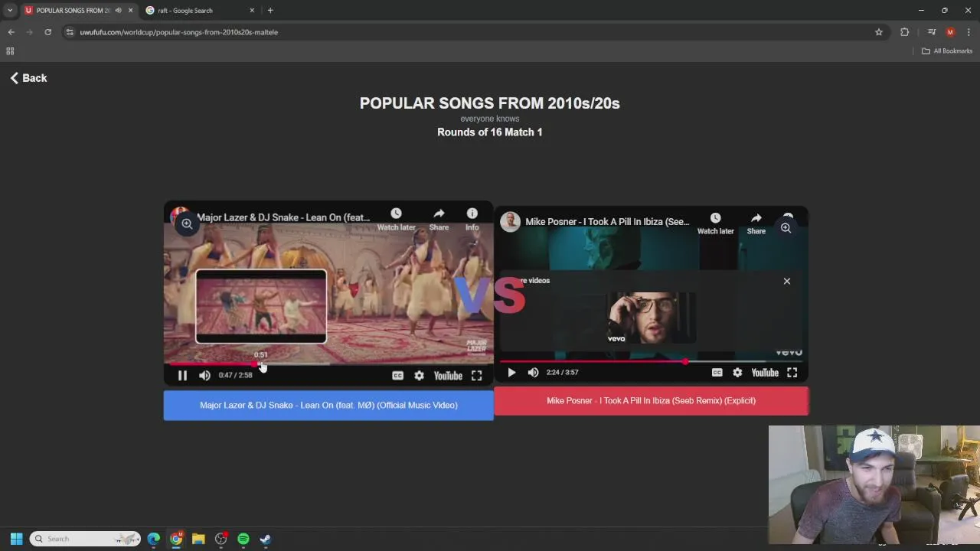This screenshot has width=980, height=551.
Task: Zoom magnifier on Lean On video
Action: point(187,224)
